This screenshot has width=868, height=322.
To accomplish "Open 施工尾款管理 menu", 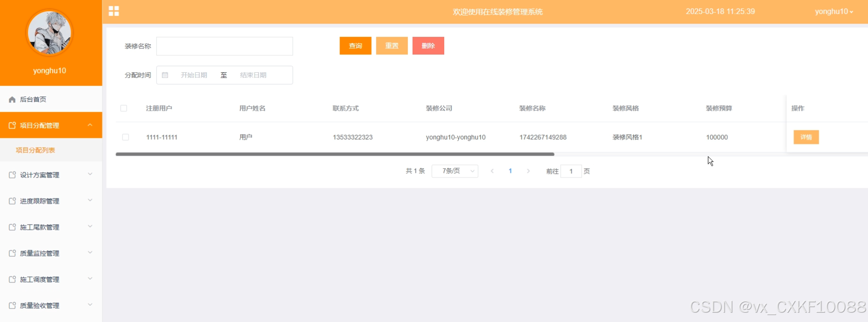I will pyautogui.click(x=51, y=227).
